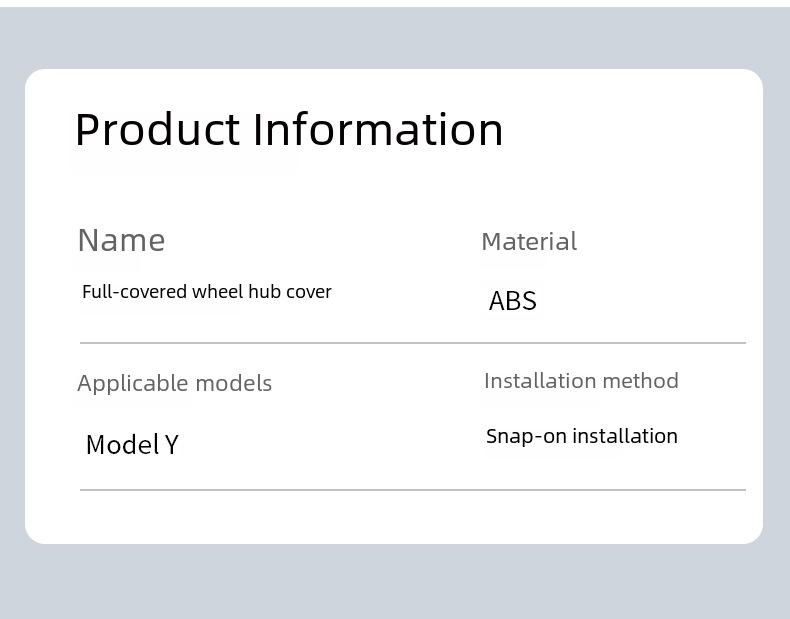790x619 pixels.
Task: Click the word "method" in Installation method
Action: point(640,381)
